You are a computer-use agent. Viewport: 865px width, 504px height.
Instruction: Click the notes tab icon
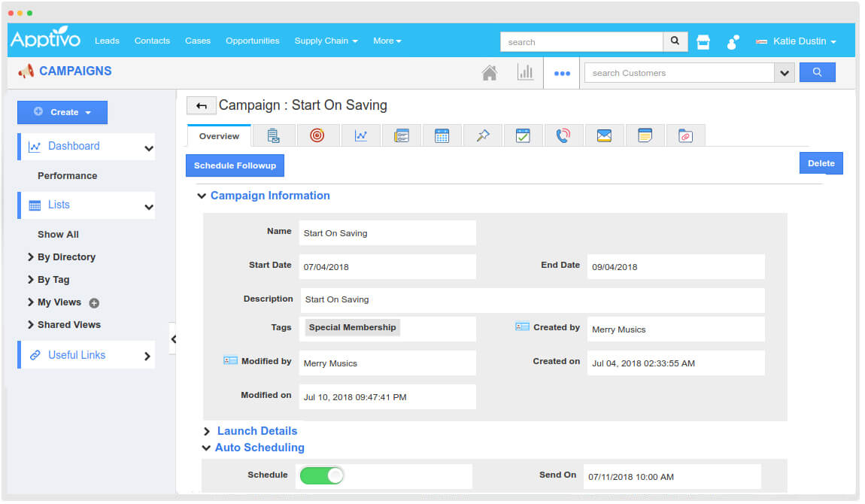click(645, 135)
